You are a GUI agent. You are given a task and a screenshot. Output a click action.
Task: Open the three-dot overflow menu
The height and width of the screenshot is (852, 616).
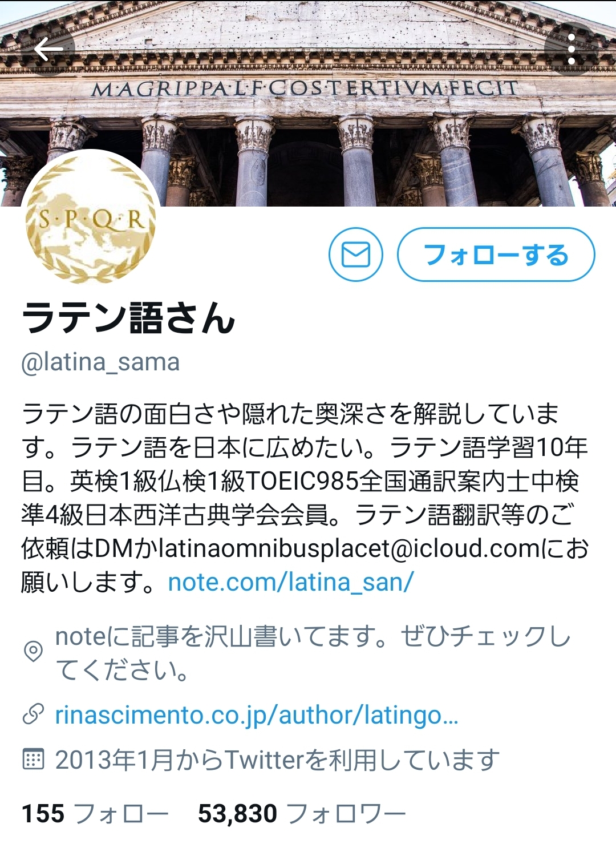571,50
